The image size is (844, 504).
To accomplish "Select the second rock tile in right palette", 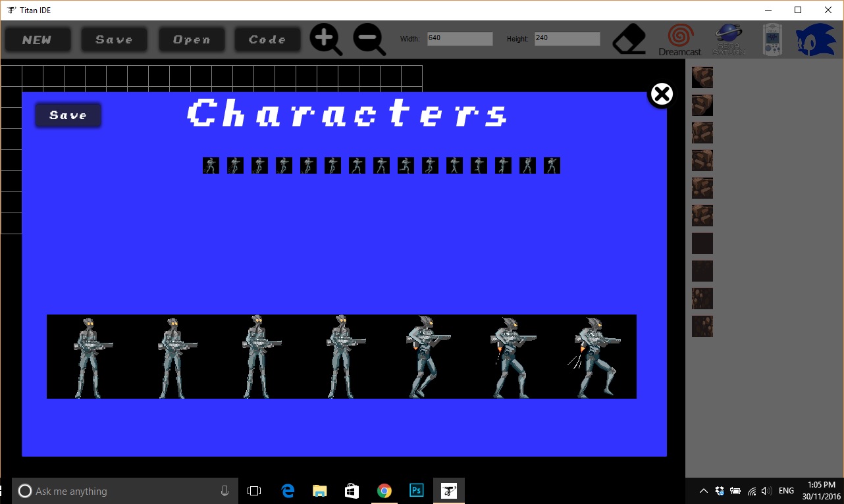I will 702,105.
